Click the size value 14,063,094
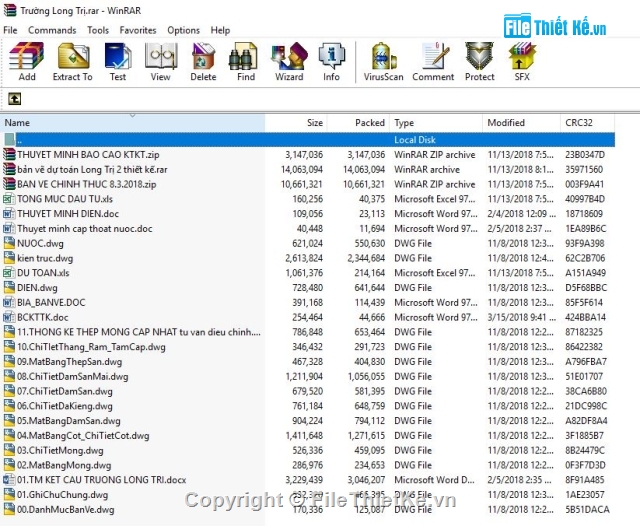This screenshot has height=526, width=640. pyautogui.click(x=302, y=169)
